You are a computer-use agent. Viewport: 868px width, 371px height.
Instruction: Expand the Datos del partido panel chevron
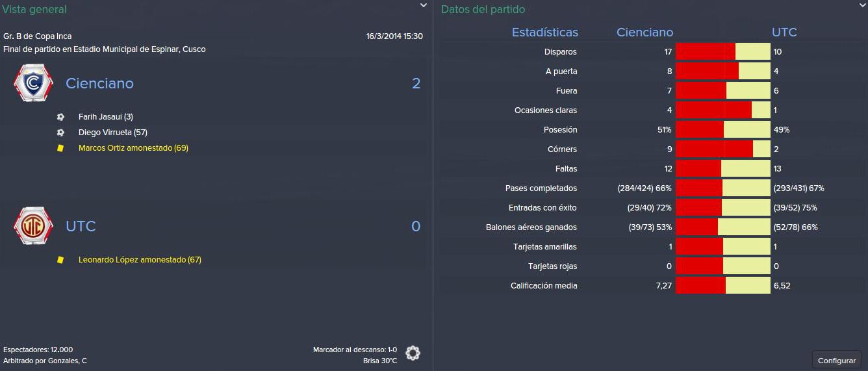pyautogui.click(x=862, y=6)
